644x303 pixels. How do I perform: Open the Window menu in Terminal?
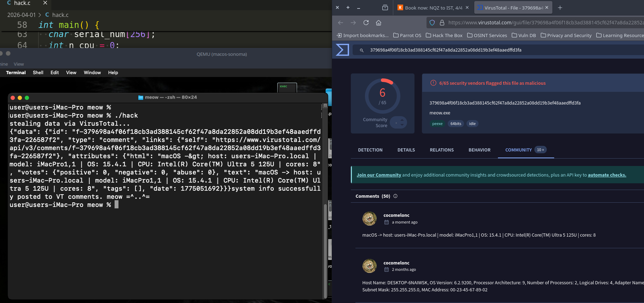(92, 72)
